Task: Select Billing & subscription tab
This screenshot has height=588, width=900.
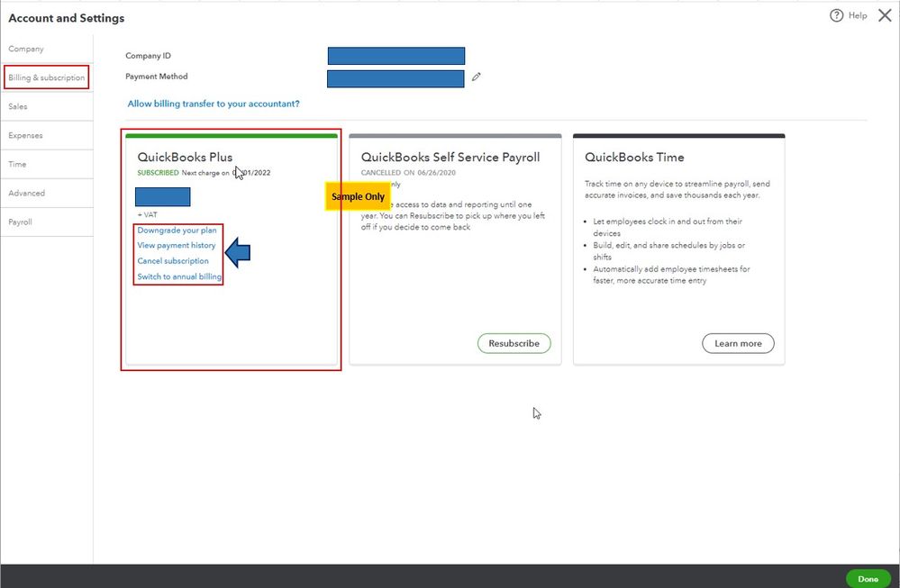Action: coord(47,77)
